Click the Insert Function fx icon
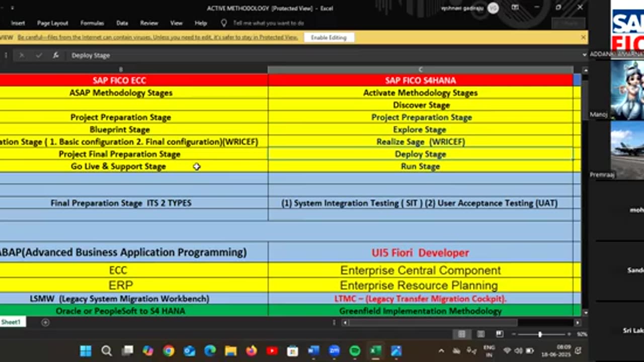The width and height of the screenshot is (644, 362). pos(55,55)
